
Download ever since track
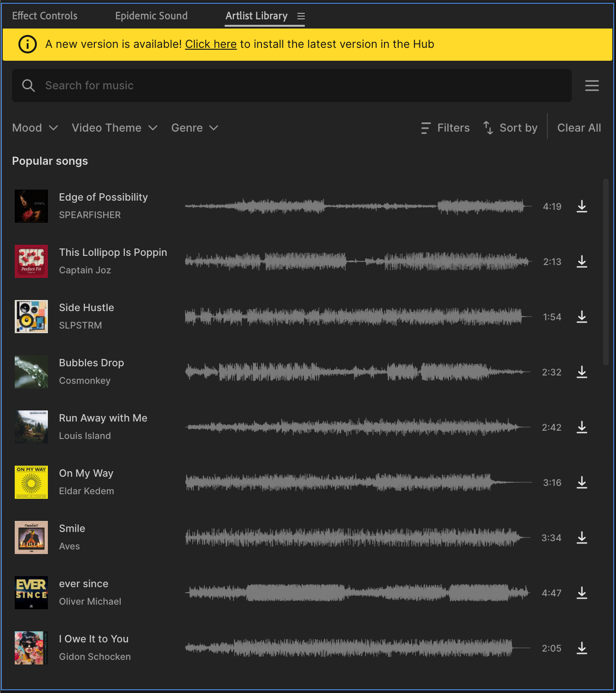tap(582, 593)
